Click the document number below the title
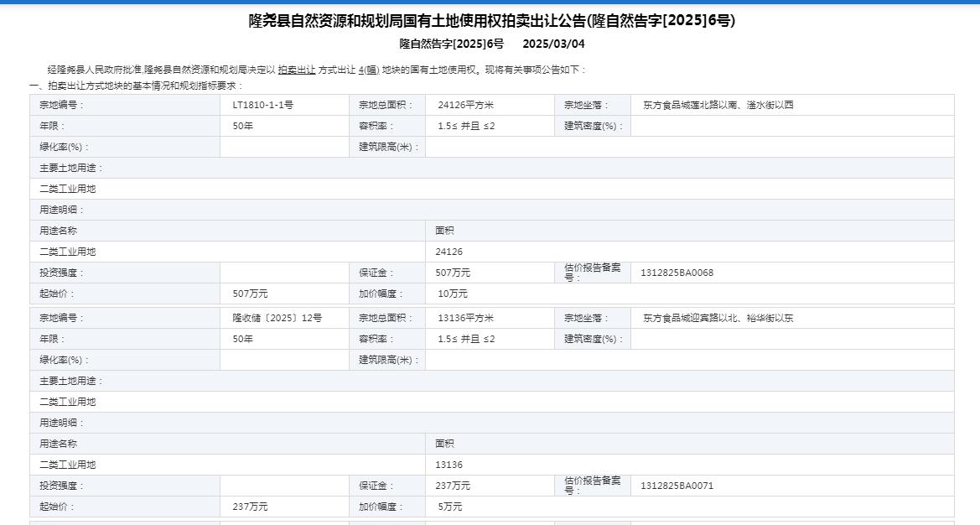Viewport: 980px width, 525px height. [x=451, y=44]
